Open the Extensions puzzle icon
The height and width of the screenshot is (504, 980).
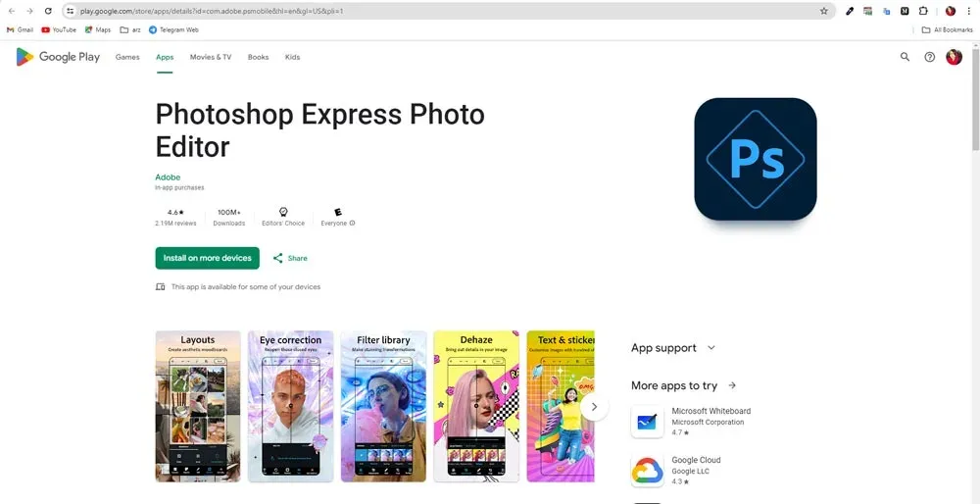pos(923,11)
